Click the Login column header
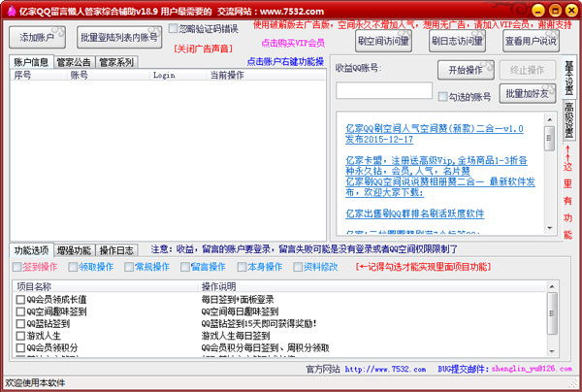The image size is (582, 392). (x=178, y=76)
